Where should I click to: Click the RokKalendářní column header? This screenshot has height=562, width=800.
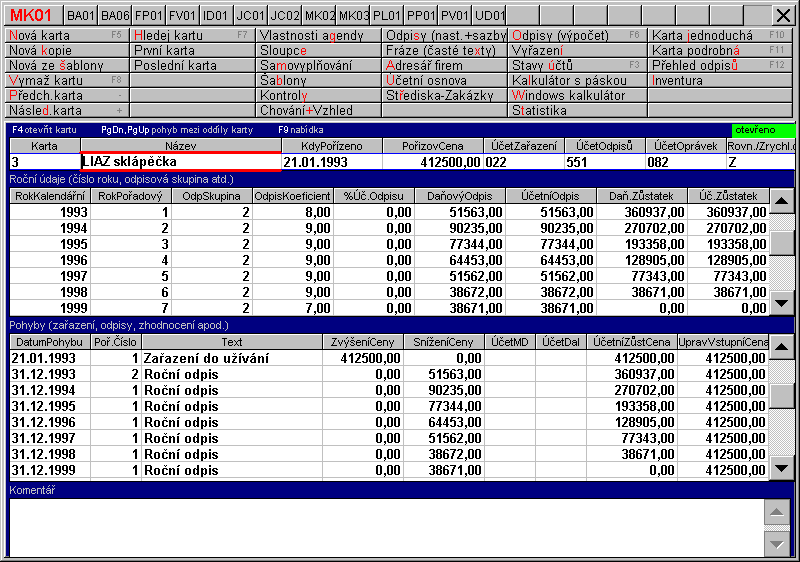50,196
